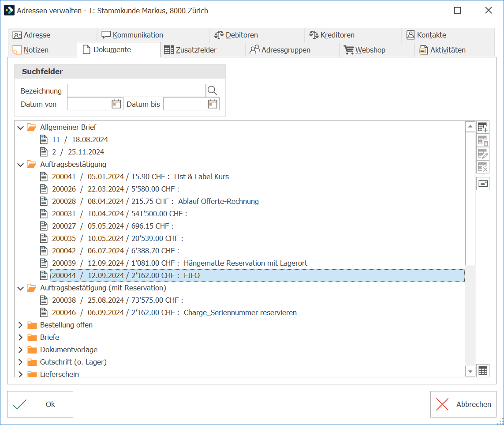This screenshot has width=504, height=425.
Task: Open the Datum bis calendar picker
Action: 213,104
